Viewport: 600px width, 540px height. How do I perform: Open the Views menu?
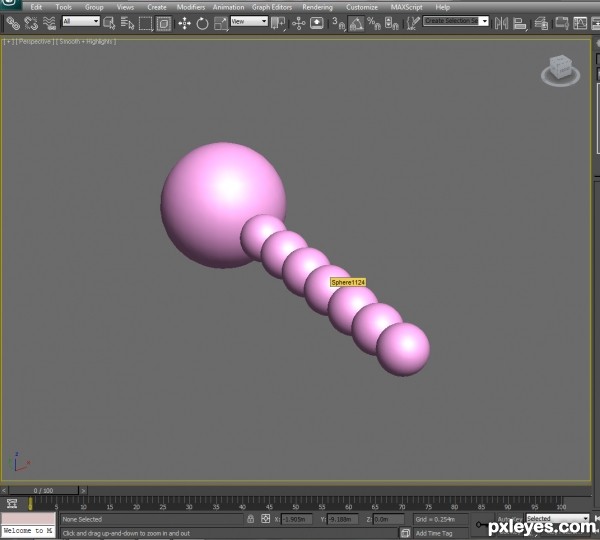125,7
